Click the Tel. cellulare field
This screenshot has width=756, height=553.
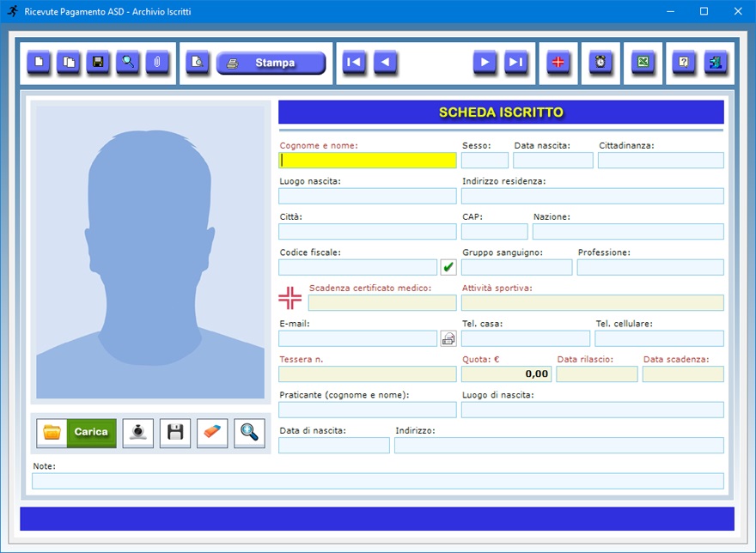(x=659, y=338)
